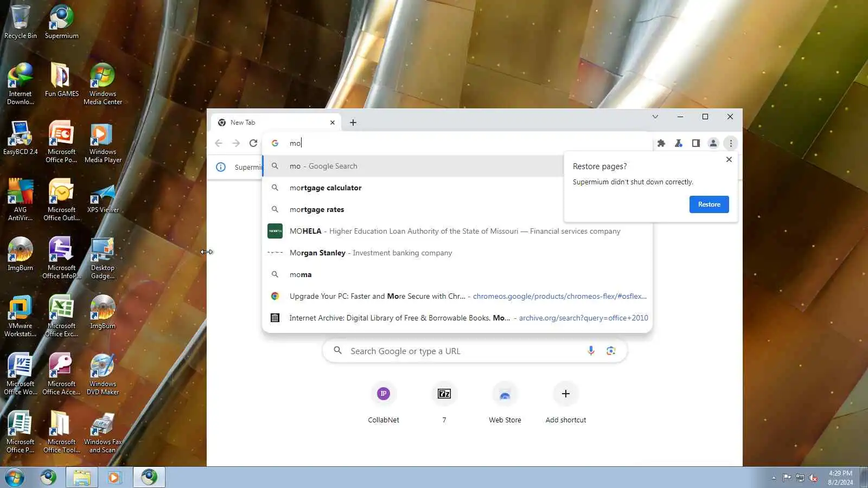Show hidden system tray icons
This screenshot has width=868, height=488.
coord(774,478)
